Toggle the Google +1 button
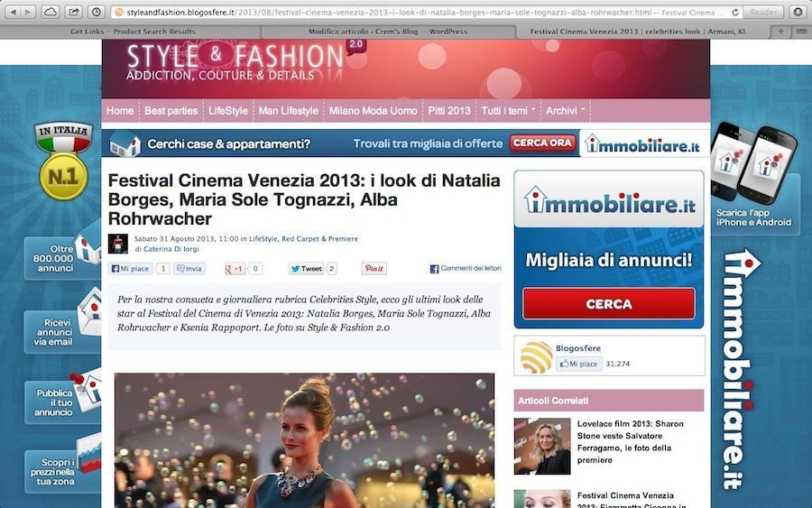812x508 pixels. point(234,268)
